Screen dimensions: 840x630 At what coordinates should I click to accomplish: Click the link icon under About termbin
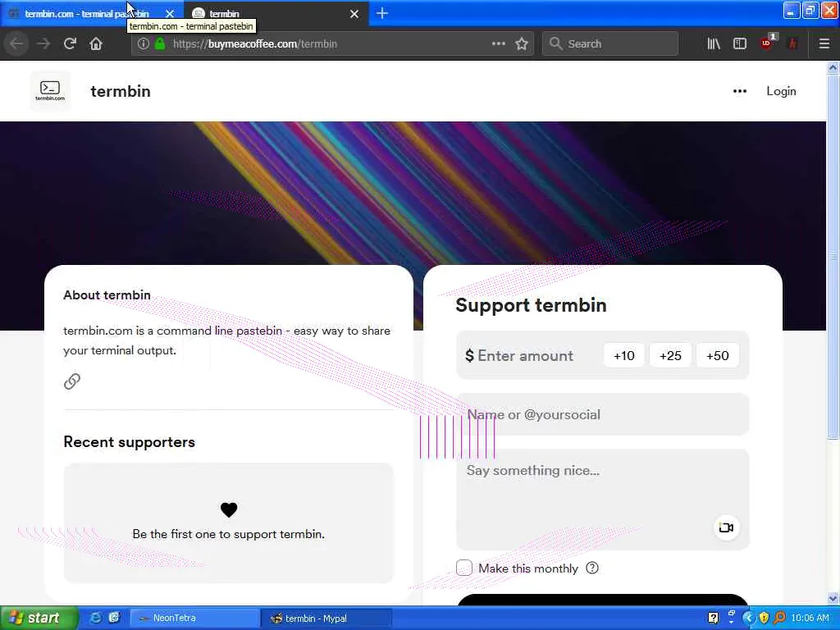[x=72, y=381]
